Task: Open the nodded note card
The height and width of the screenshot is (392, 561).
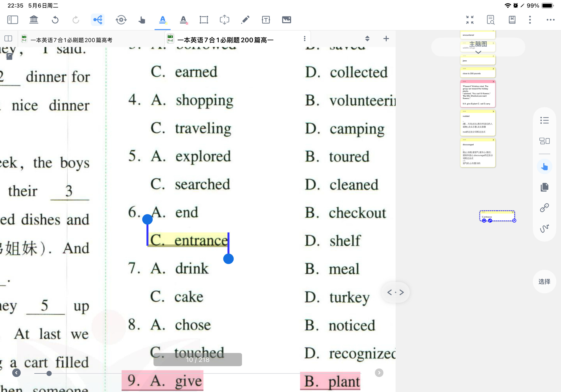Action: (x=478, y=123)
